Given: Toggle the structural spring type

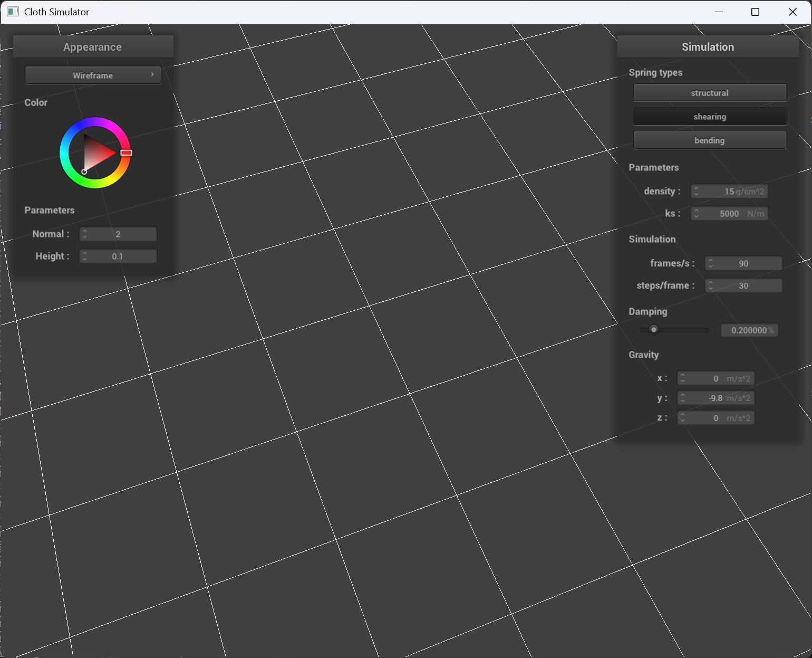Looking at the screenshot, I should click(x=710, y=92).
